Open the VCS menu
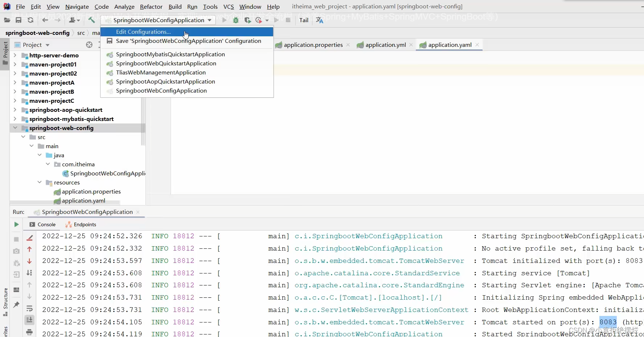Image resolution: width=644 pixels, height=337 pixels. pos(229,7)
